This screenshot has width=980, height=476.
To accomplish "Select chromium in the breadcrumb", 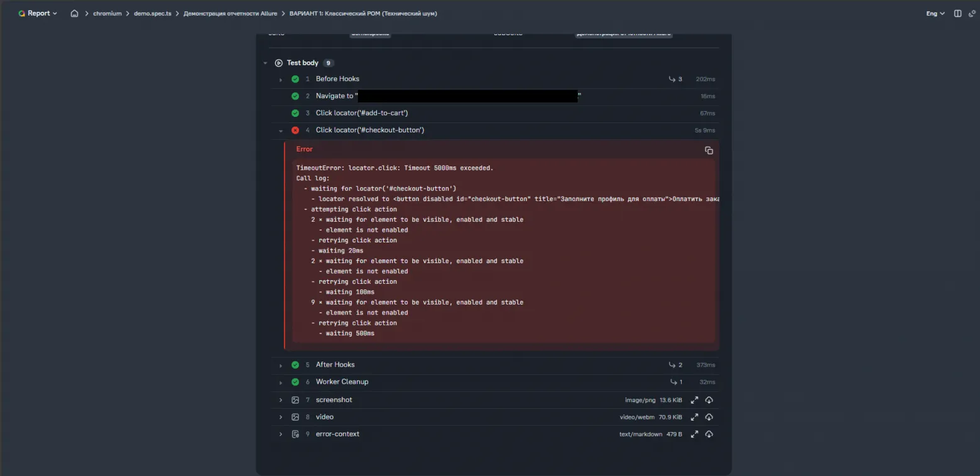I will click(x=107, y=13).
